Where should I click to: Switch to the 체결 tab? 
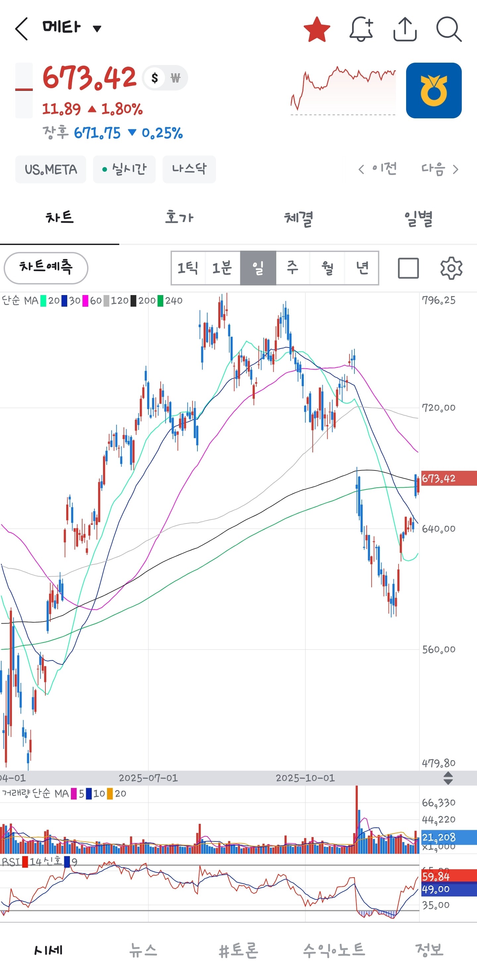tap(298, 218)
